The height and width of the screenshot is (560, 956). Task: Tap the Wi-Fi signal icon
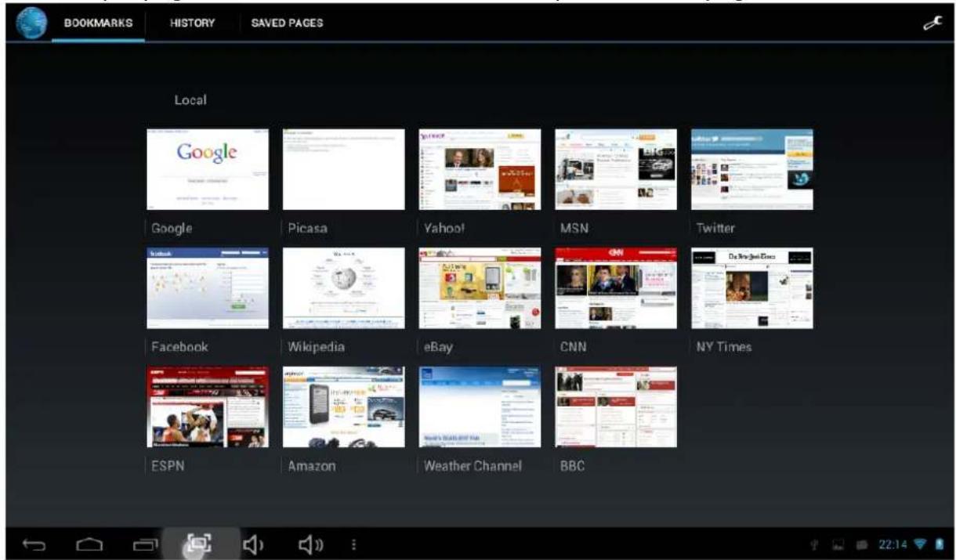(922, 544)
